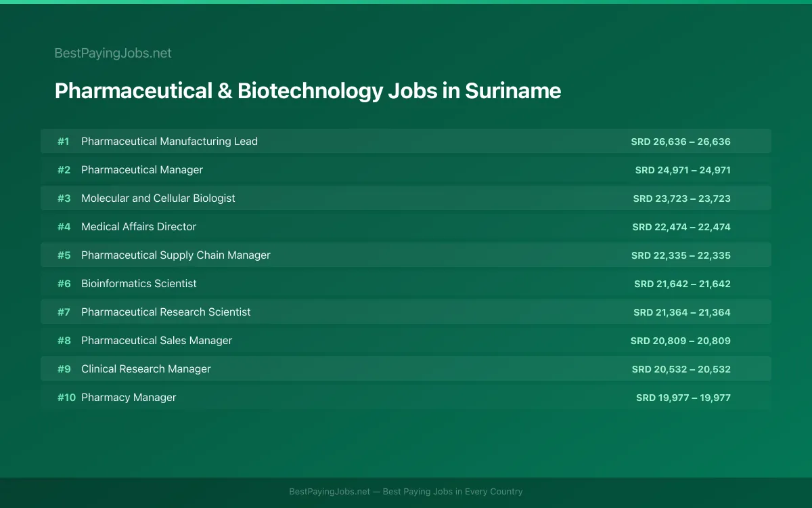The height and width of the screenshot is (508, 812).
Task: Click salary SRD 26,636 – 26,636
Action: point(681,142)
